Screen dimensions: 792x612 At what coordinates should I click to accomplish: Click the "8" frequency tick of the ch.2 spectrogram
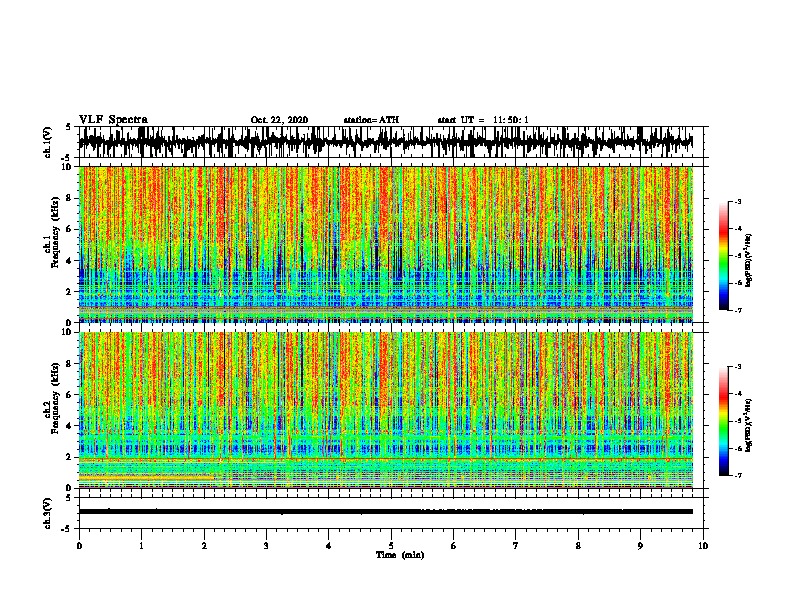pyautogui.click(x=71, y=364)
